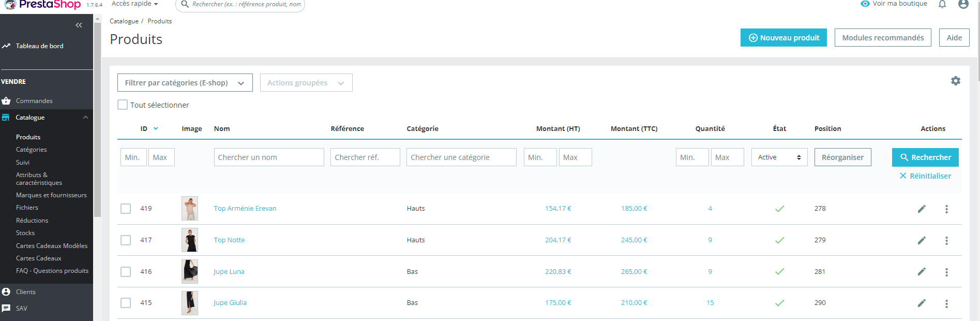
Task: Click the Catalogue breadcrumb link
Action: 124,21
